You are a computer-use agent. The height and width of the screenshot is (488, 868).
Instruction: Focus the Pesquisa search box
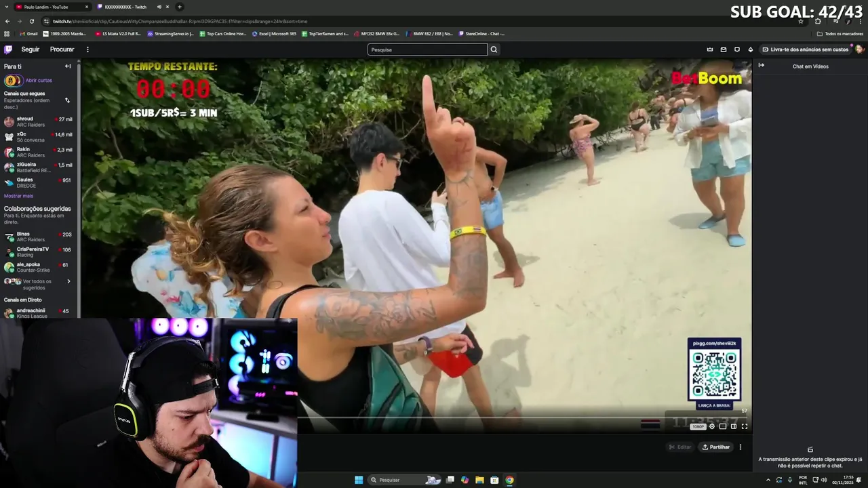click(x=427, y=49)
